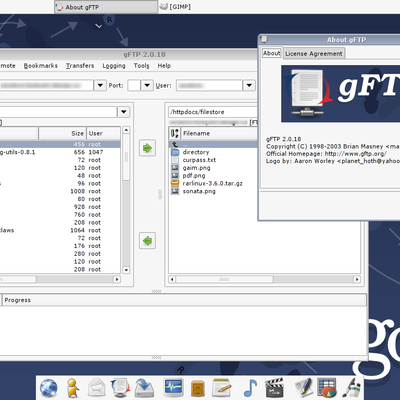This screenshot has height=400, width=400.
Task: Click the User input field
Action: tap(209, 85)
